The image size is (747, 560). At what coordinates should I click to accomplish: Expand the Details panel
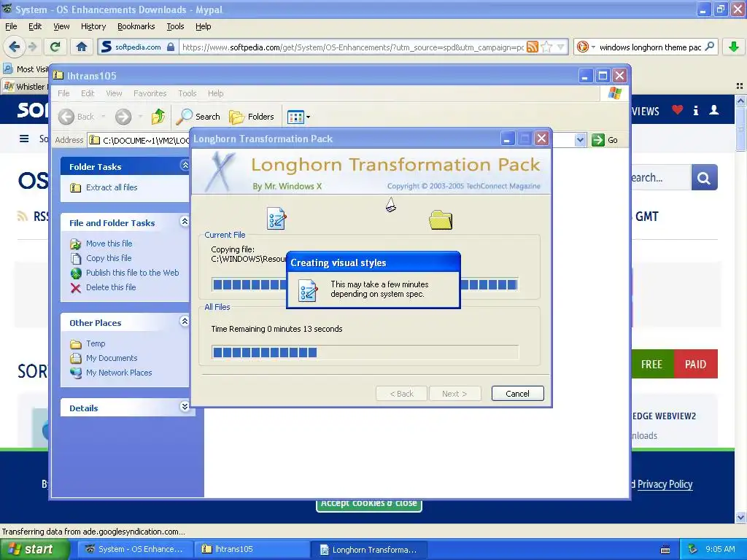pos(185,407)
